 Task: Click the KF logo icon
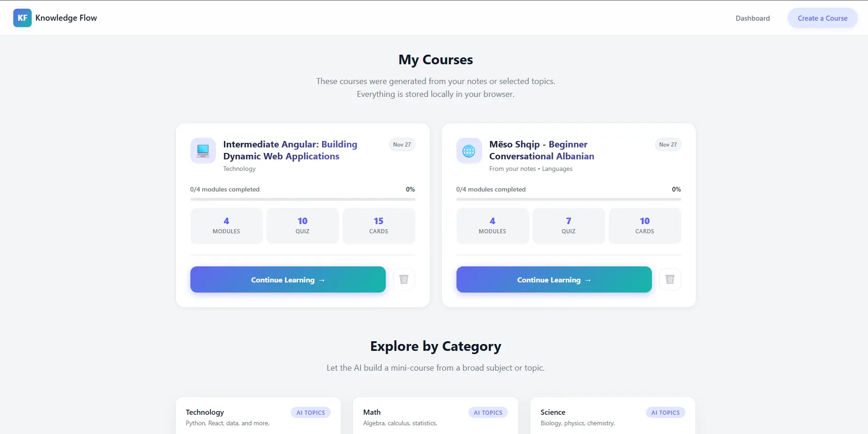coord(22,18)
